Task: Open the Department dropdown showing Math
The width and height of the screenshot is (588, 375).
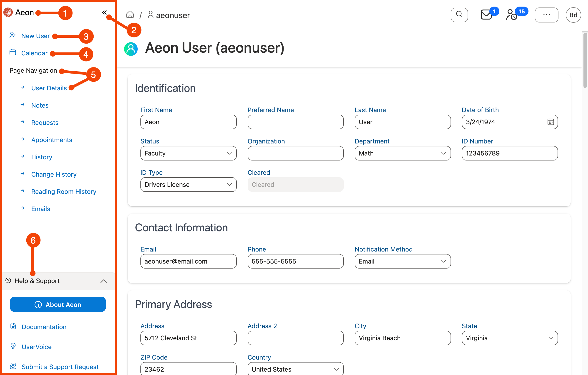Action: (402, 153)
